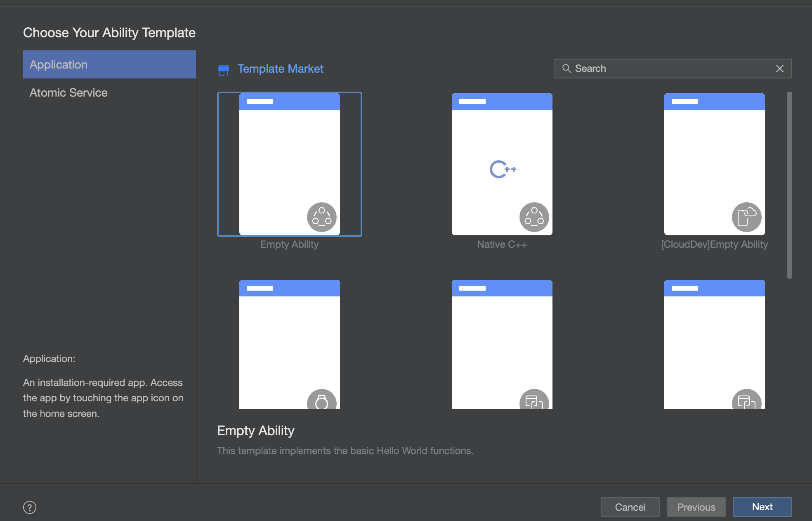Click the template list vertical scrollbar
Image resolution: width=812 pixels, height=521 pixels.
(x=789, y=185)
